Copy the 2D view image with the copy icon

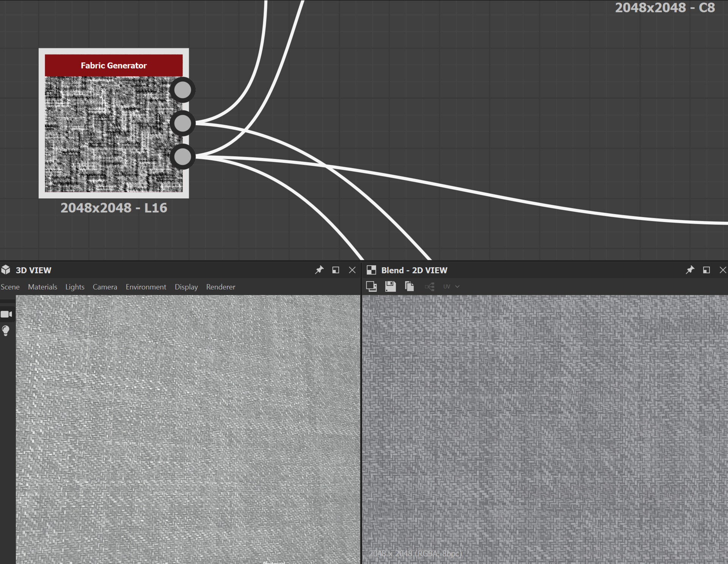(409, 286)
